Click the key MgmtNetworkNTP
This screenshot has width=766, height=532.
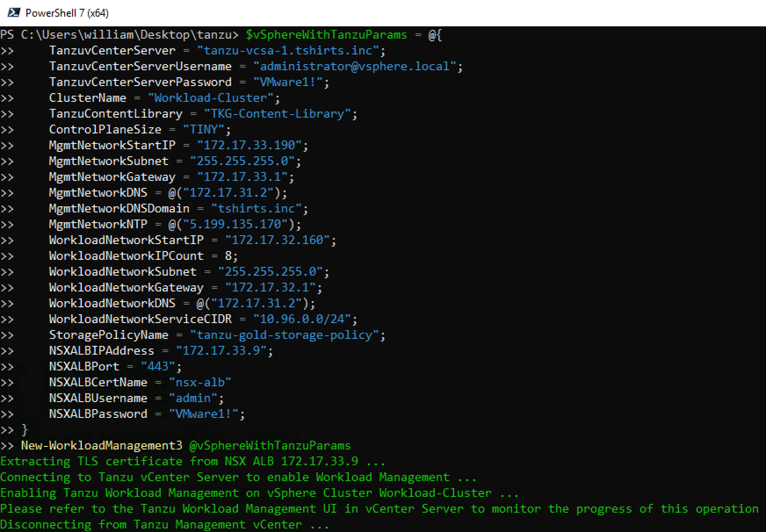pos(98,224)
